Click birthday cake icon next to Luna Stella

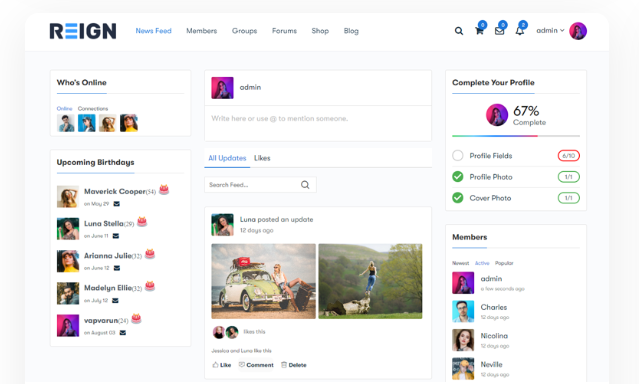point(142,222)
